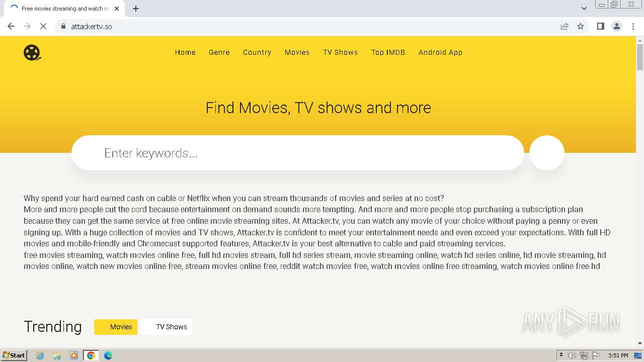Go to the TV Shows page
This screenshot has height=362, width=644.
click(340, 52)
